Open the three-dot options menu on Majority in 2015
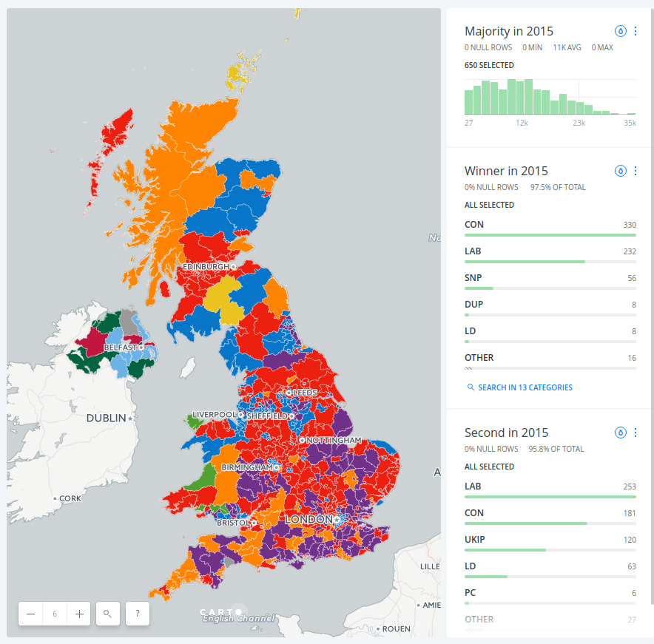Viewport: 654px width, 644px height. coord(635,31)
